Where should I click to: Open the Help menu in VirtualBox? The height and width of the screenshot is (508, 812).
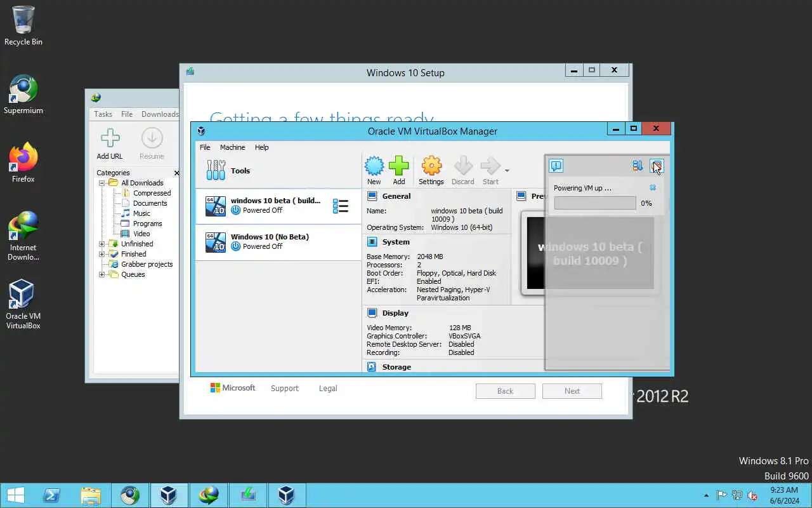tap(262, 147)
